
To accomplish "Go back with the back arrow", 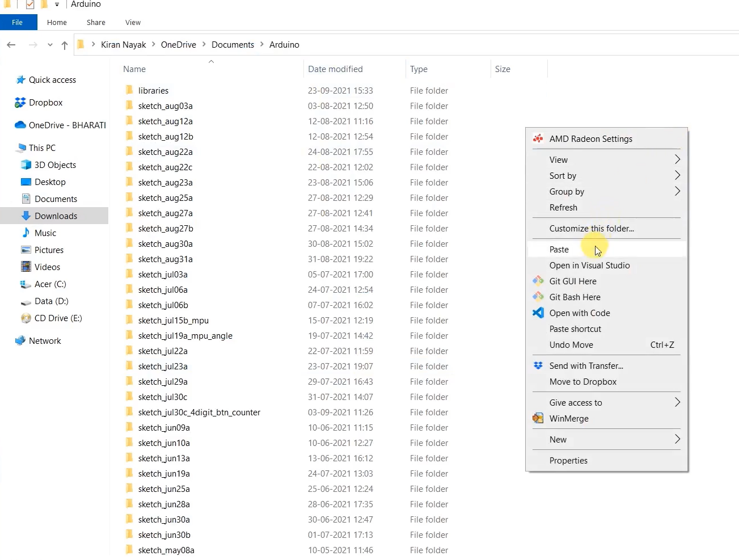I will pyautogui.click(x=11, y=45).
